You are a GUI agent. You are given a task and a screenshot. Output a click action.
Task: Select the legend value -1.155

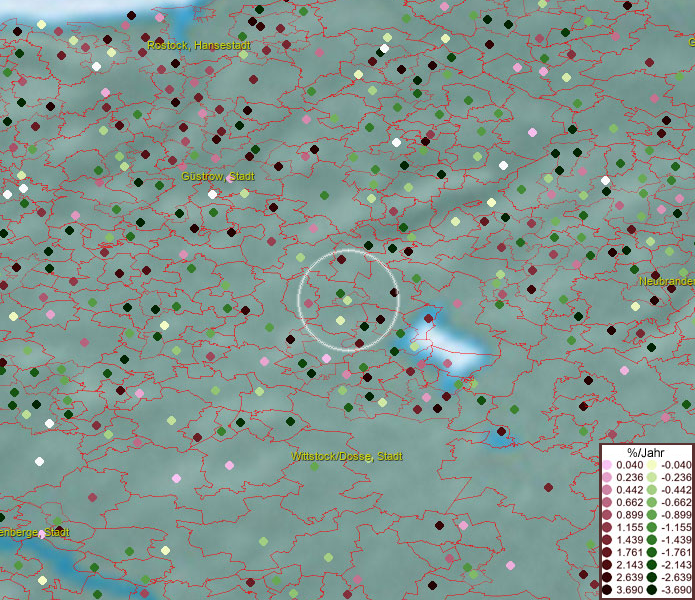pos(676,527)
